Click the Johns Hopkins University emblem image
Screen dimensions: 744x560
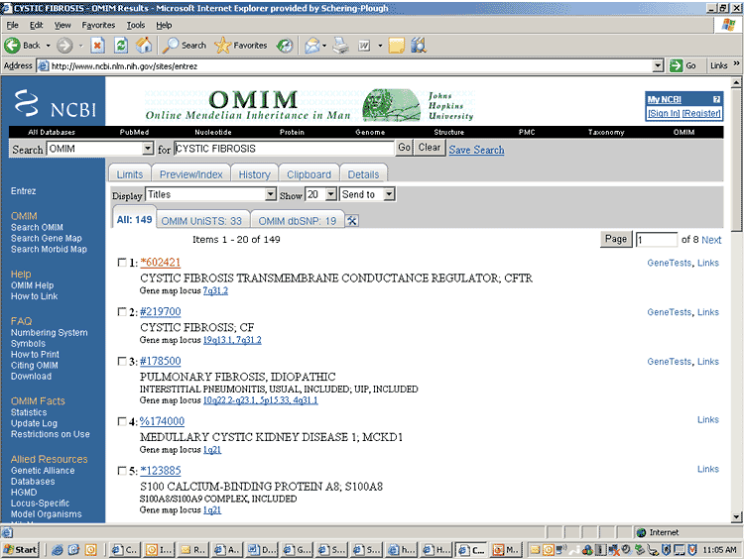[x=391, y=104]
